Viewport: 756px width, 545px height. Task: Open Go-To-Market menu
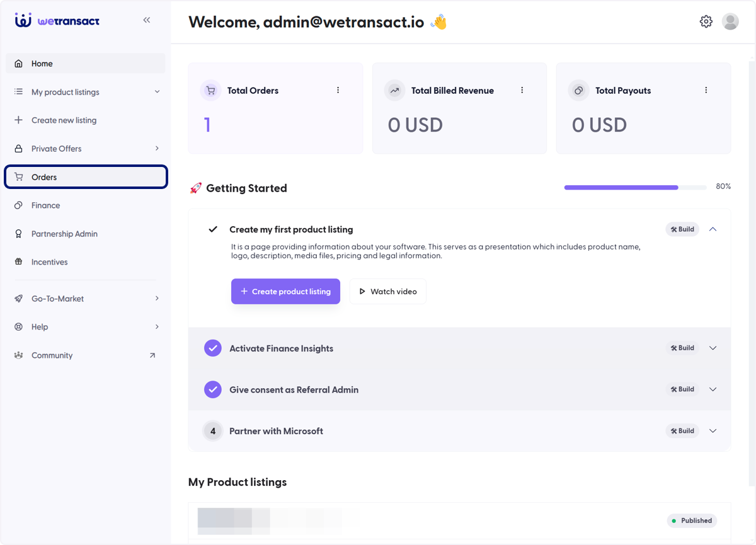[86, 299]
